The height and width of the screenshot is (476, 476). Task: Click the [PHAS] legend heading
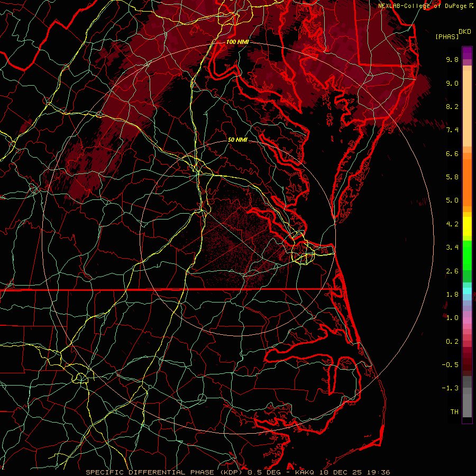447,36
